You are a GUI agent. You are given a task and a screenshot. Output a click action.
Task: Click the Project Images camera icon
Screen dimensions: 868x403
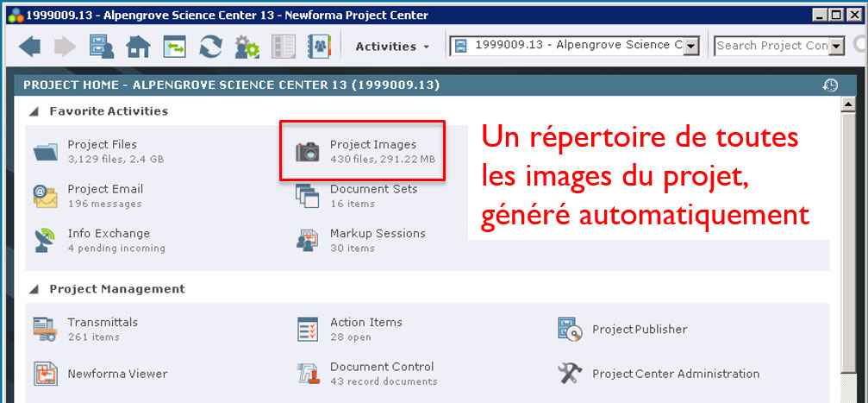[307, 151]
